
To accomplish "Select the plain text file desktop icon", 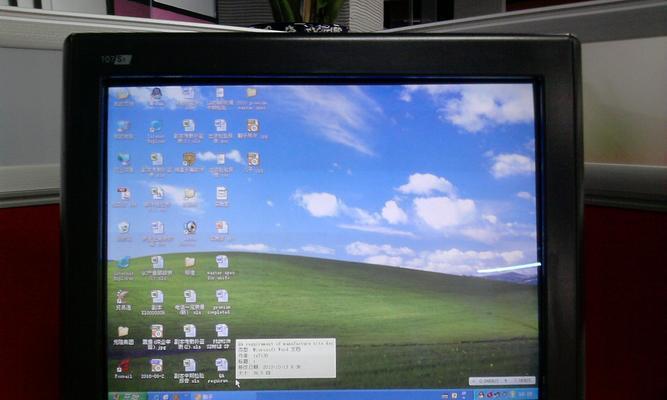I will pyautogui.click(x=222, y=197).
